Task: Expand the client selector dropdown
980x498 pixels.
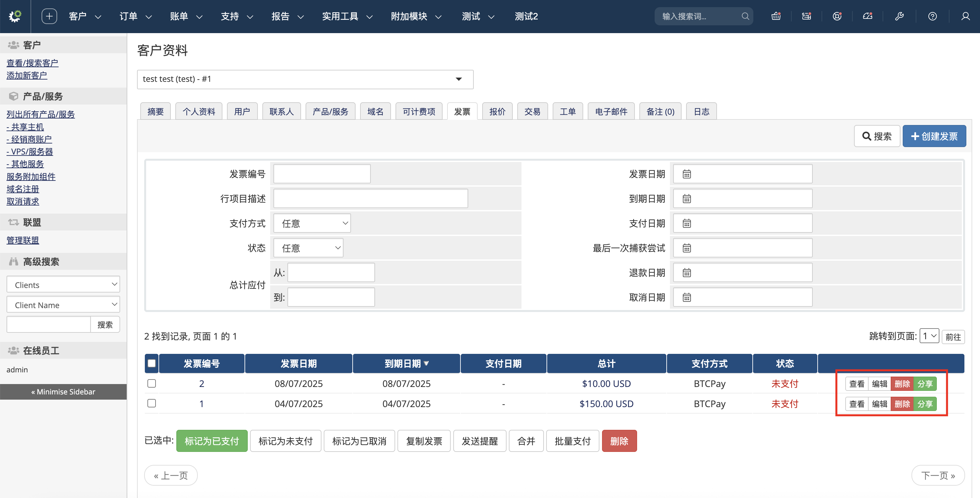Action: [x=305, y=79]
